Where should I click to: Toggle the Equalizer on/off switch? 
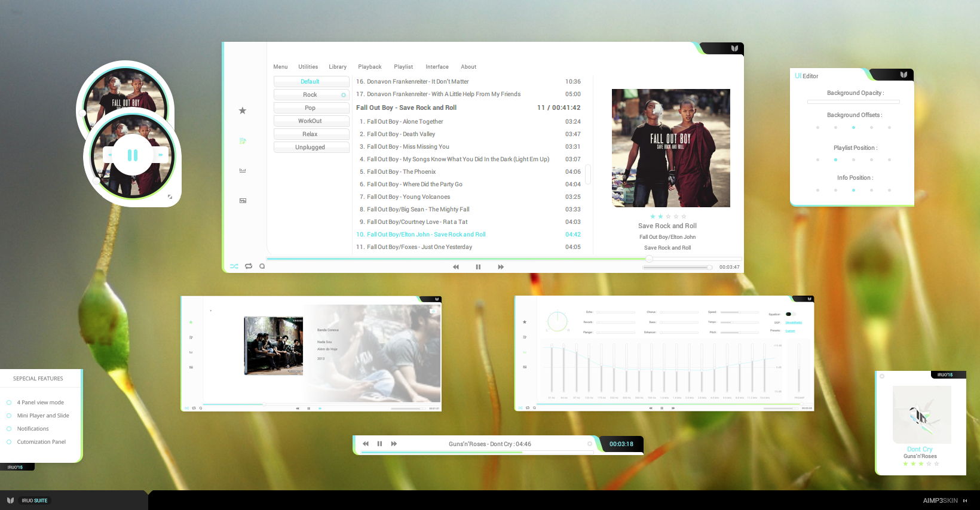coord(790,314)
